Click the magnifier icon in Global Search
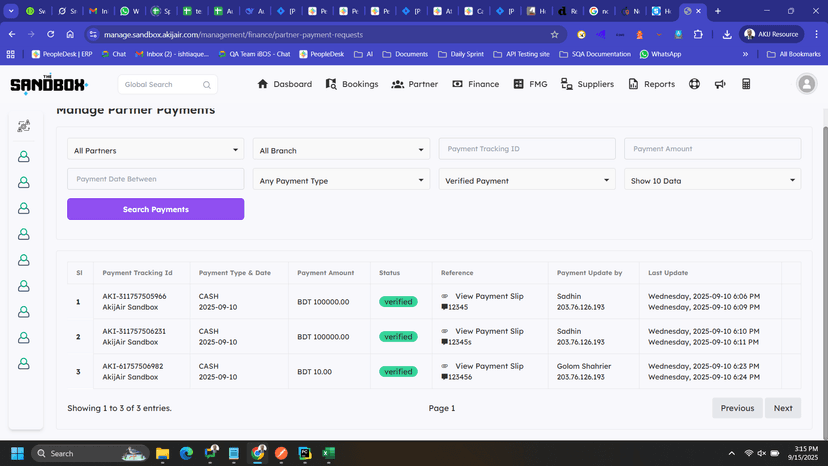 [x=207, y=85]
